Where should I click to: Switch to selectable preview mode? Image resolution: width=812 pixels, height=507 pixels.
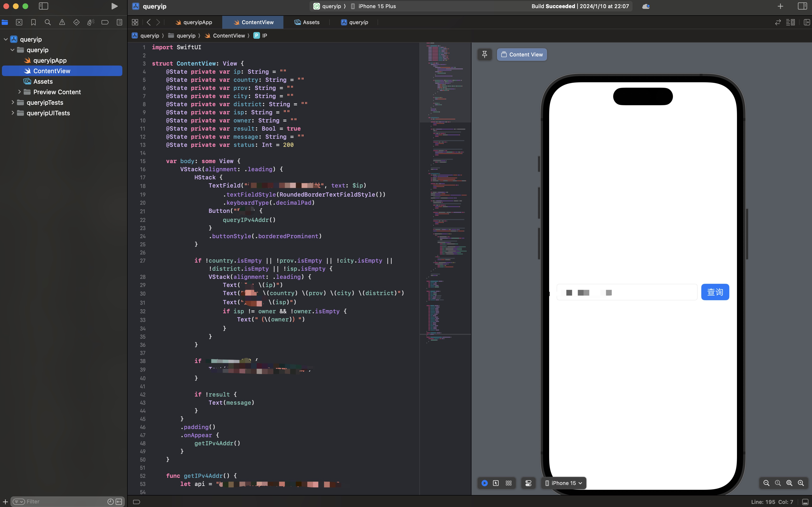pos(496,483)
